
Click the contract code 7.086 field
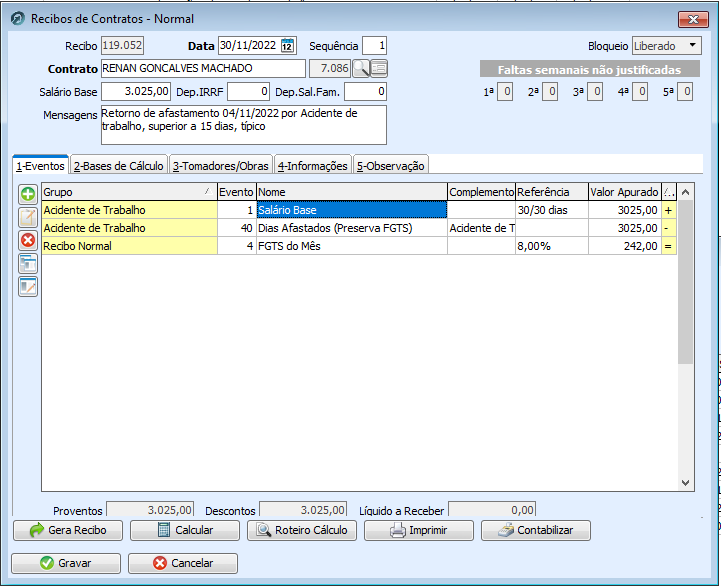click(330, 69)
